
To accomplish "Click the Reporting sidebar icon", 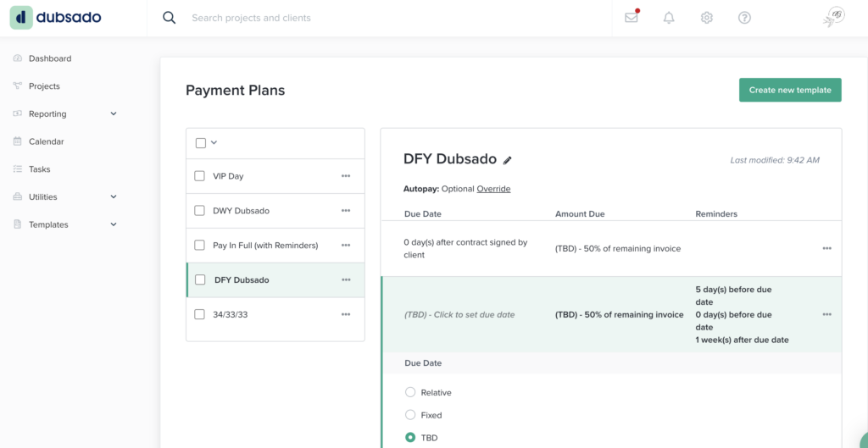I will click(x=17, y=113).
